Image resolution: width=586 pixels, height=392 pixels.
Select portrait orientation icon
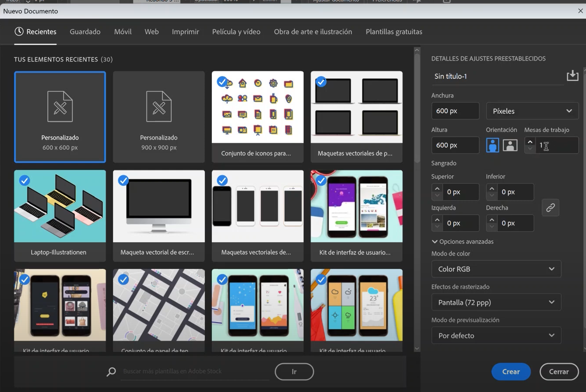492,145
